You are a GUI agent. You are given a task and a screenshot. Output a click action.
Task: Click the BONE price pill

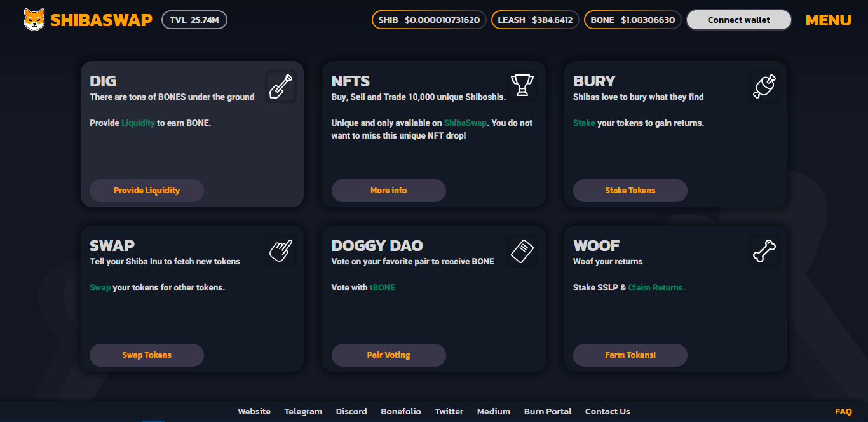click(x=633, y=20)
